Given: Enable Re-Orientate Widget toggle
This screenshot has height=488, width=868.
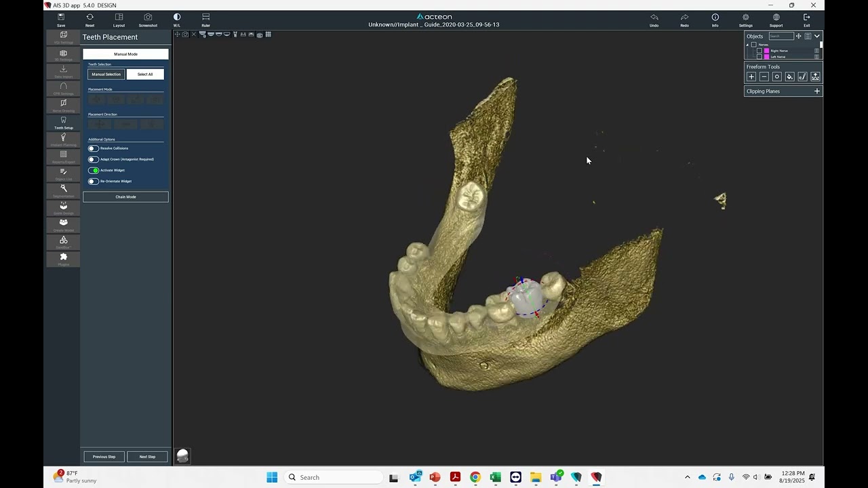Looking at the screenshot, I should (x=94, y=181).
